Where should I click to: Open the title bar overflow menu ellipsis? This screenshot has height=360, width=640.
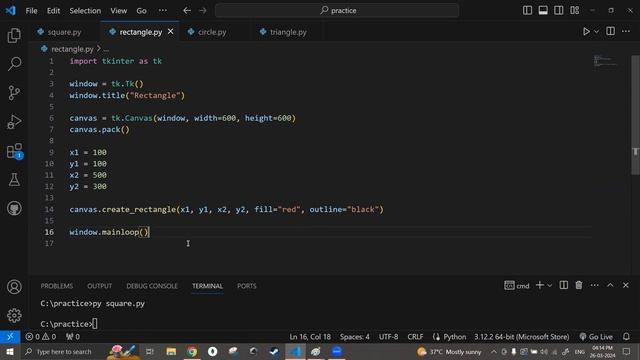(162, 11)
